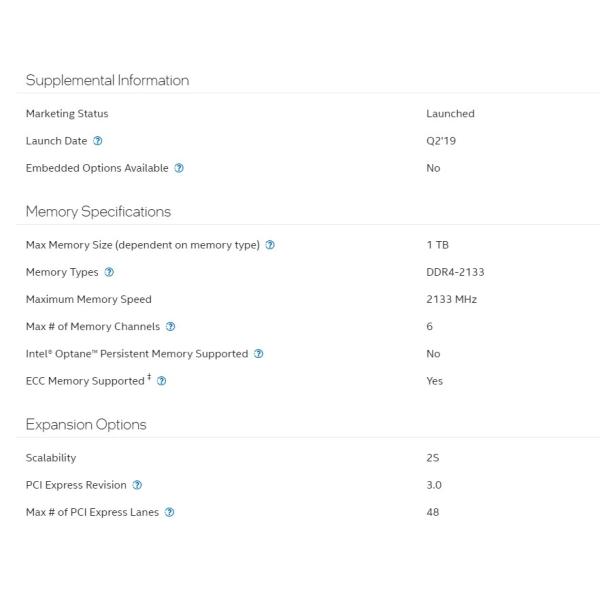The image size is (600, 600).
Task: Click the 1 TB max memory value
Action: point(437,245)
